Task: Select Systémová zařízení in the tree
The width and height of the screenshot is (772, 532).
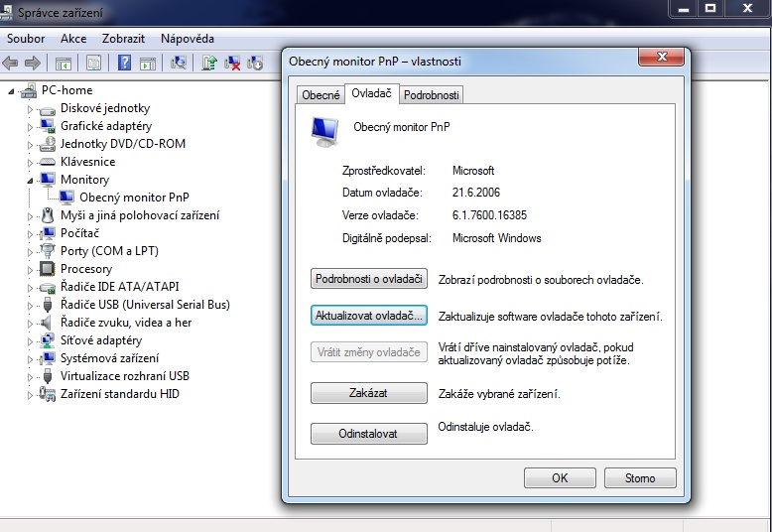Action: pyautogui.click(x=109, y=358)
